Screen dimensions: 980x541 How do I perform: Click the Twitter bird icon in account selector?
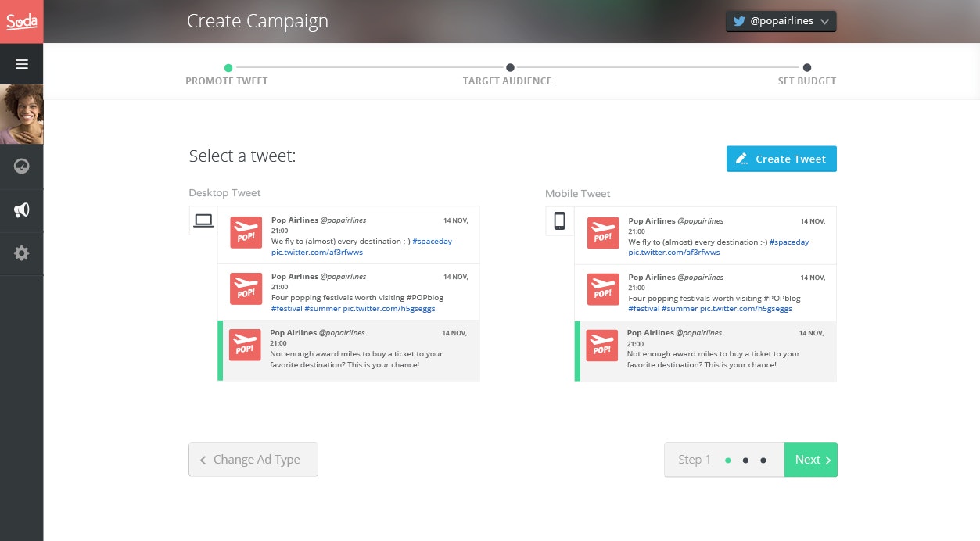(x=739, y=22)
